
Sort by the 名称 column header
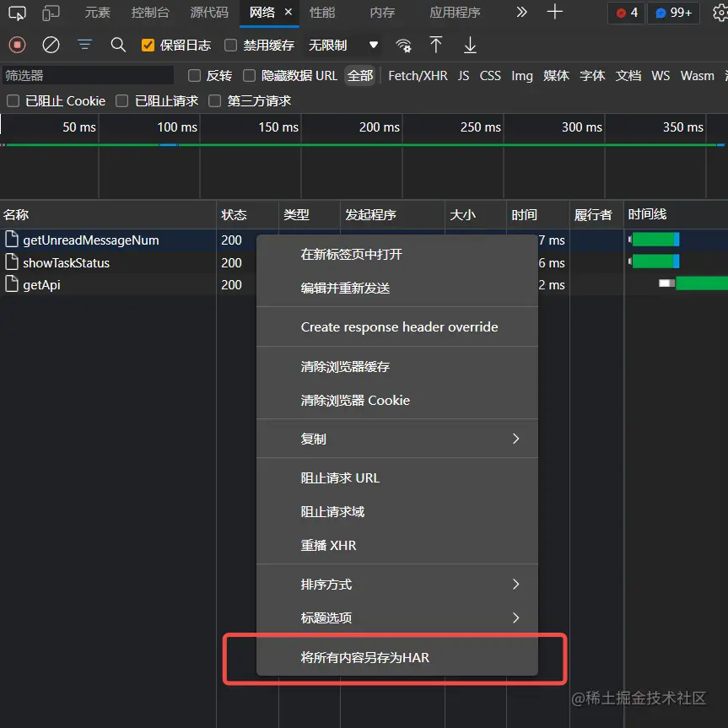click(108, 214)
